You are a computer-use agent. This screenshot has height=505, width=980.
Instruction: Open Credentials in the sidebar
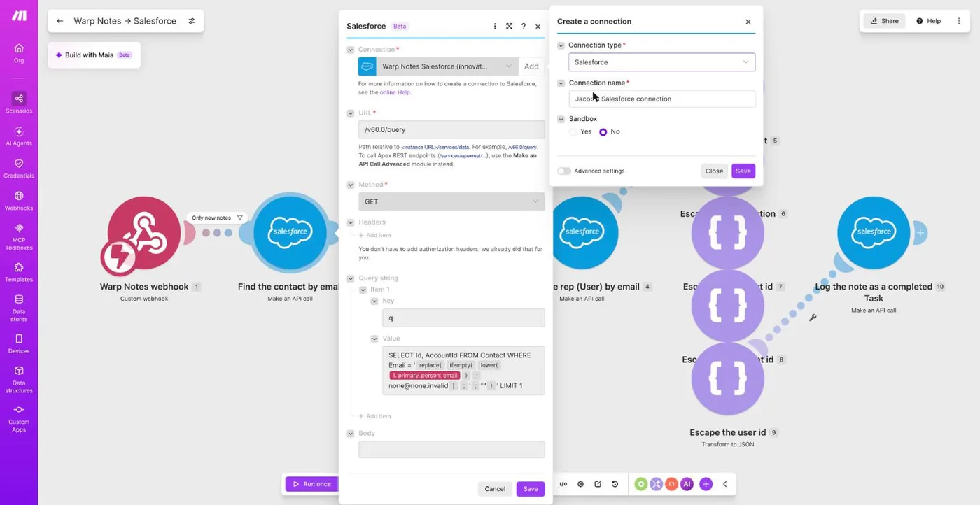(x=19, y=168)
